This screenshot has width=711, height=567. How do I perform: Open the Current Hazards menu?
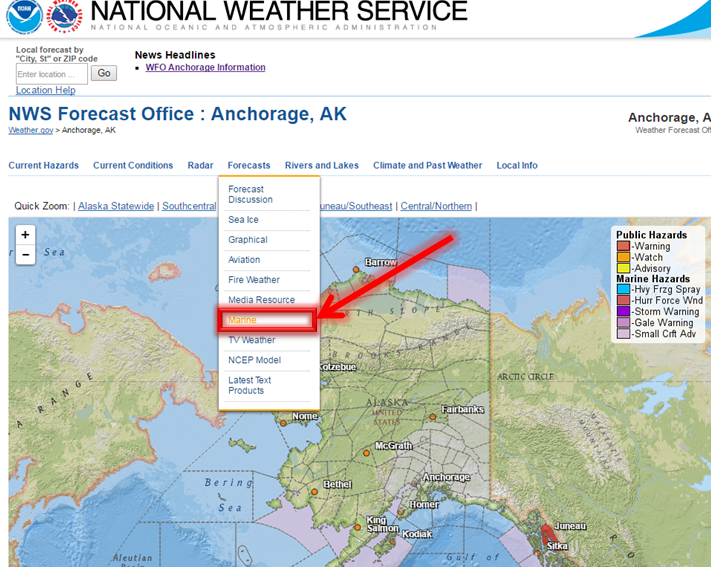(x=44, y=166)
